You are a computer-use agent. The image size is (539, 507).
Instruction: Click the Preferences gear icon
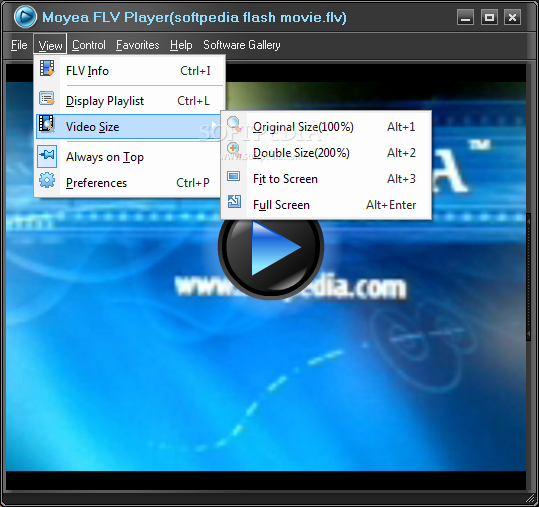click(x=47, y=180)
